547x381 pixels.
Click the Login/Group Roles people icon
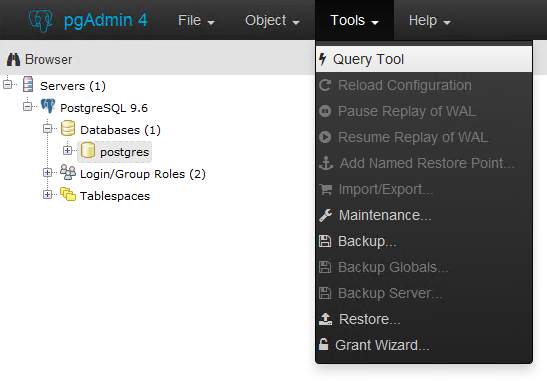click(x=68, y=172)
